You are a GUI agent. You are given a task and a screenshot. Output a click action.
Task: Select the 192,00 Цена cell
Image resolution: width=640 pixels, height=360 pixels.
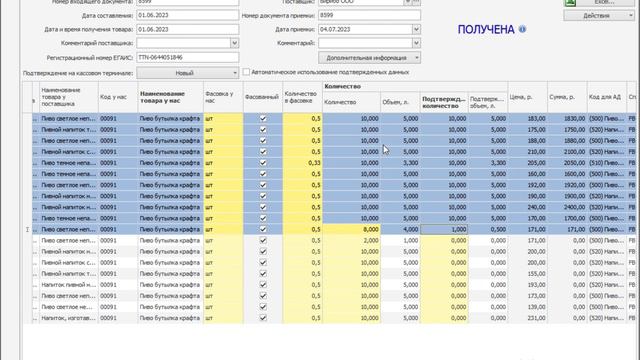(527, 185)
